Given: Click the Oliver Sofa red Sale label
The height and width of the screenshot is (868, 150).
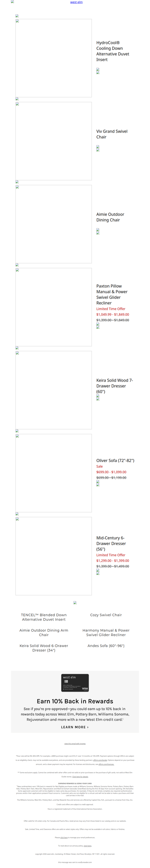Looking at the screenshot, I should point(99,466).
